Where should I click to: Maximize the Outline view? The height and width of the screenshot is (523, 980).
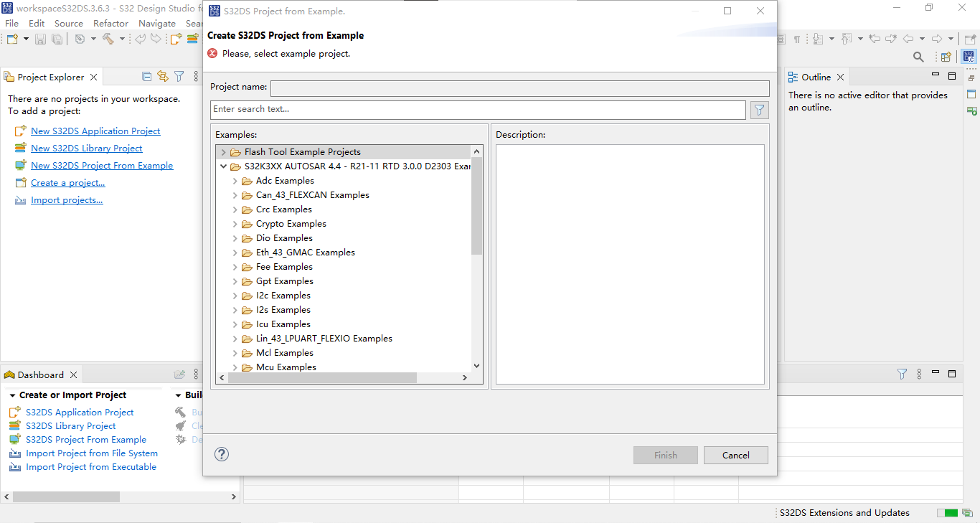[x=952, y=75]
